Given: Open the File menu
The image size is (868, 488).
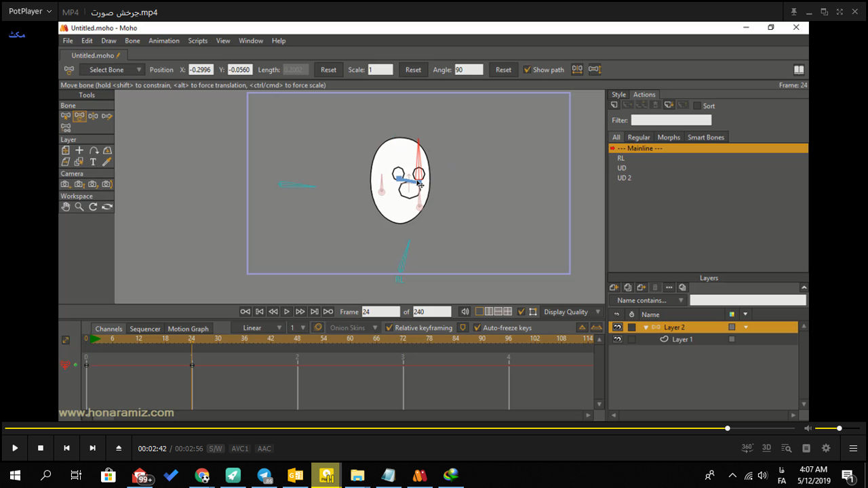Looking at the screenshot, I should pos(68,41).
